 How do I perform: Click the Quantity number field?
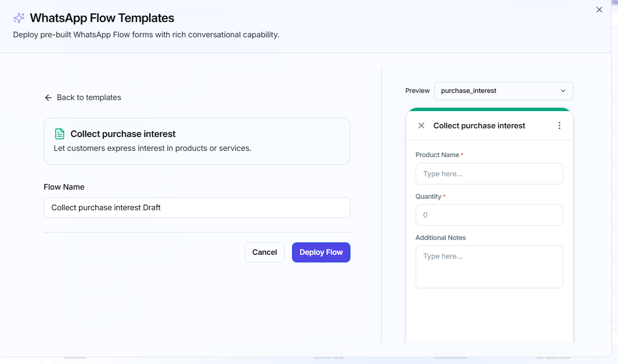(490, 215)
